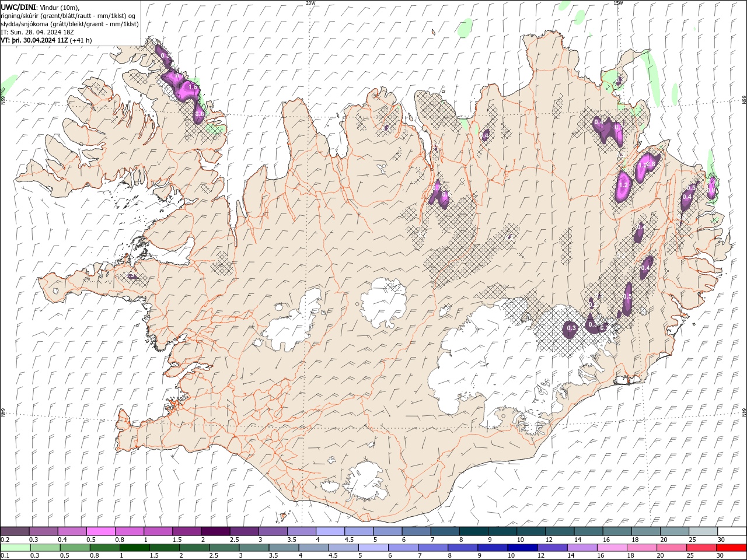Select top legend white swatch above 30
The height and width of the screenshot is (560, 747).
tap(731, 531)
